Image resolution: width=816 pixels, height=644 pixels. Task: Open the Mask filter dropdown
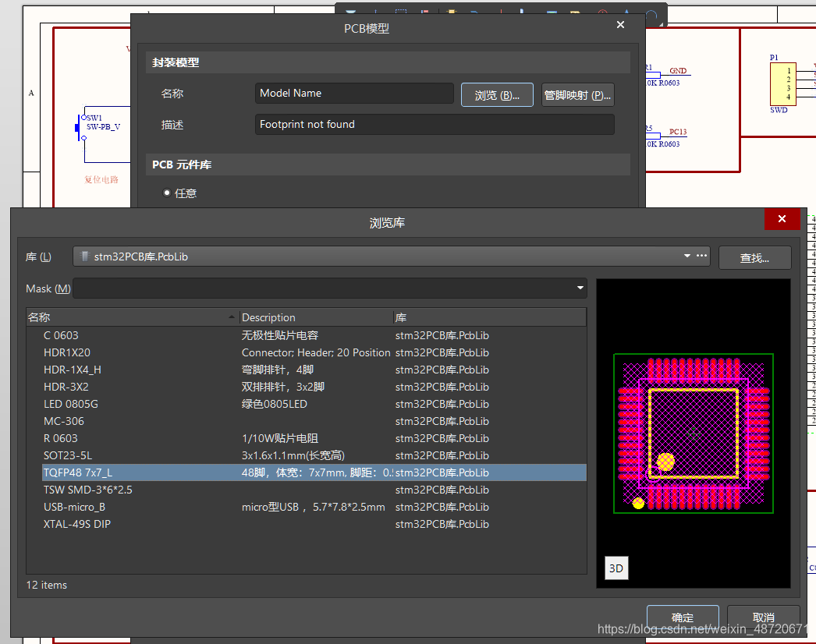pyautogui.click(x=580, y=288)
